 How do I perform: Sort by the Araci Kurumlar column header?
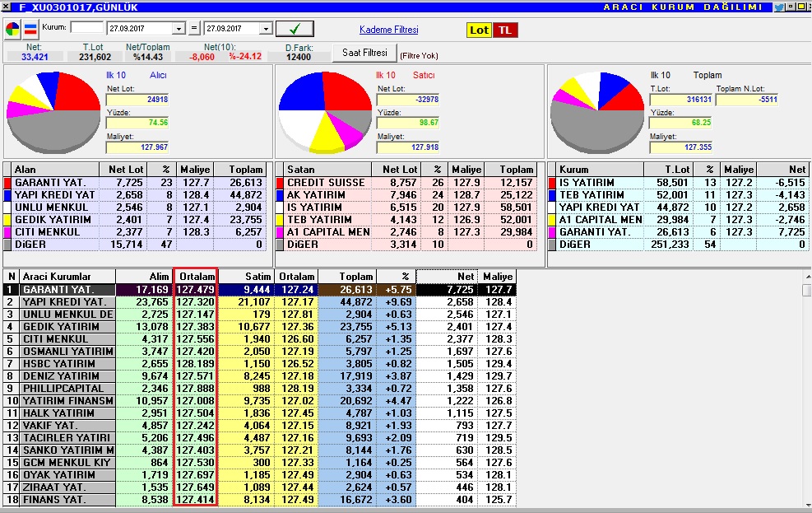pos(67,277)
